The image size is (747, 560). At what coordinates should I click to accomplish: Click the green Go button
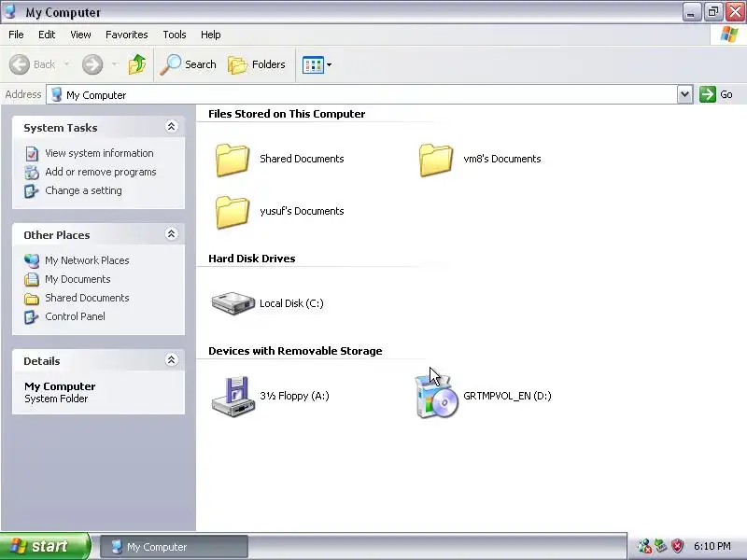[x=715, y=94]
